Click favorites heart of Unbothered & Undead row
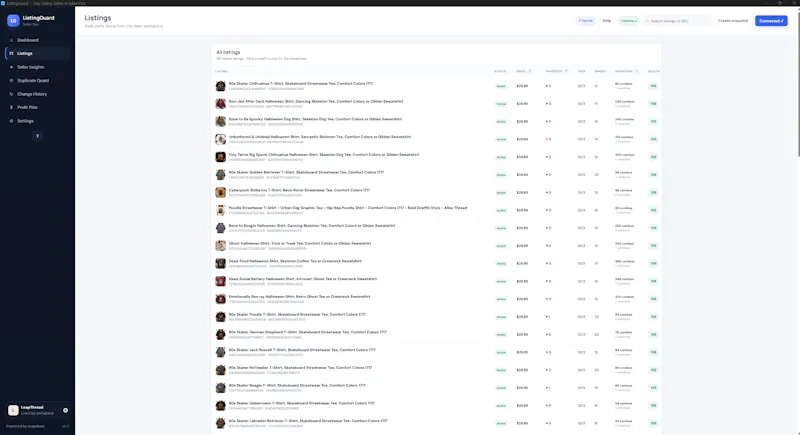Viewport: 800px width, 435px height. tap(548, 139)
